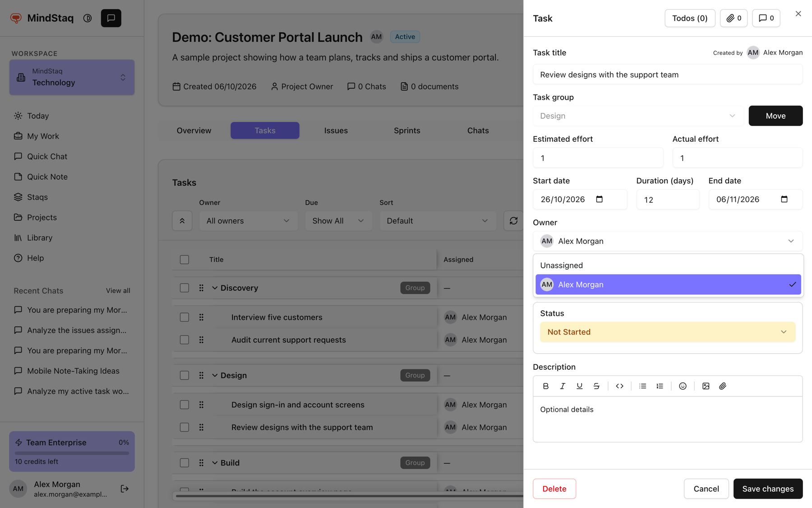
Task: Refresh the tasks list
Action: [x=513, y=221]
